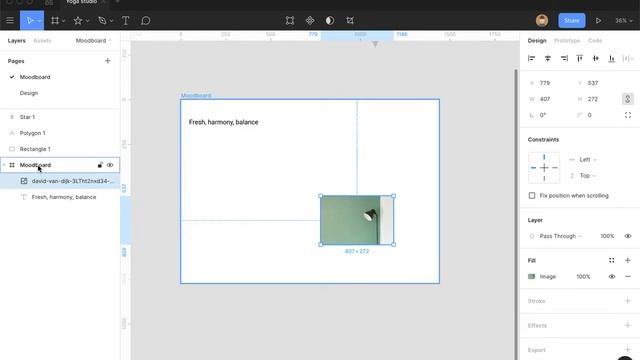Open Pass Through blend mode dropdown
The image size is (640, 360).
(x=561, y=236)
